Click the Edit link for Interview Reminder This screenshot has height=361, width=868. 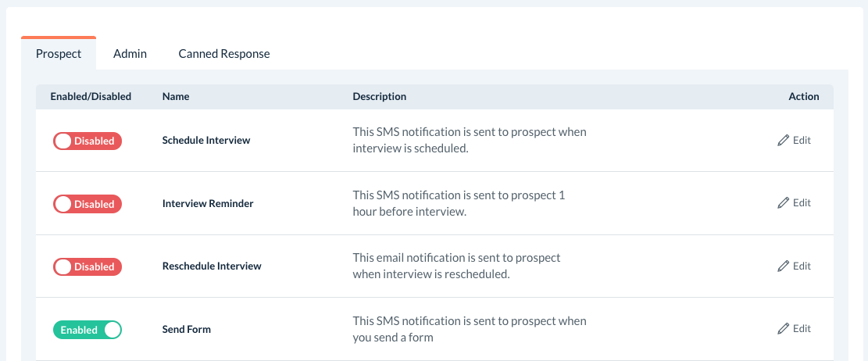coord(802,203)
